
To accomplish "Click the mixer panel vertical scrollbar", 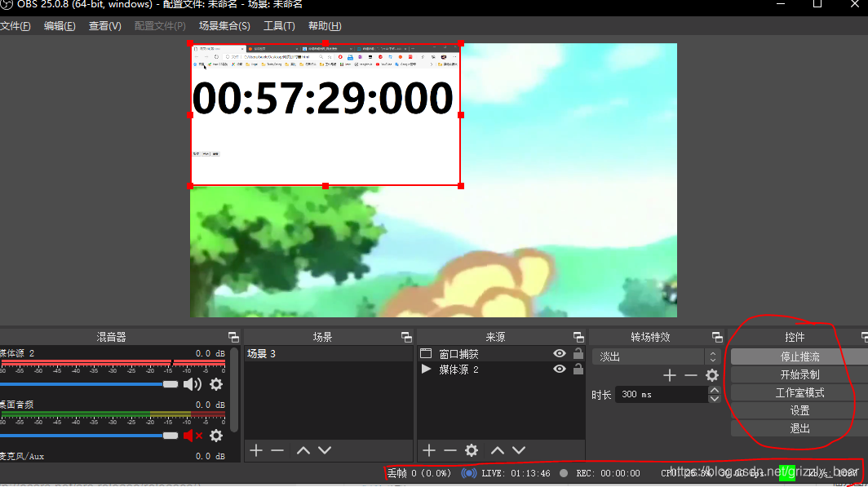I will (x=234, y=390).
